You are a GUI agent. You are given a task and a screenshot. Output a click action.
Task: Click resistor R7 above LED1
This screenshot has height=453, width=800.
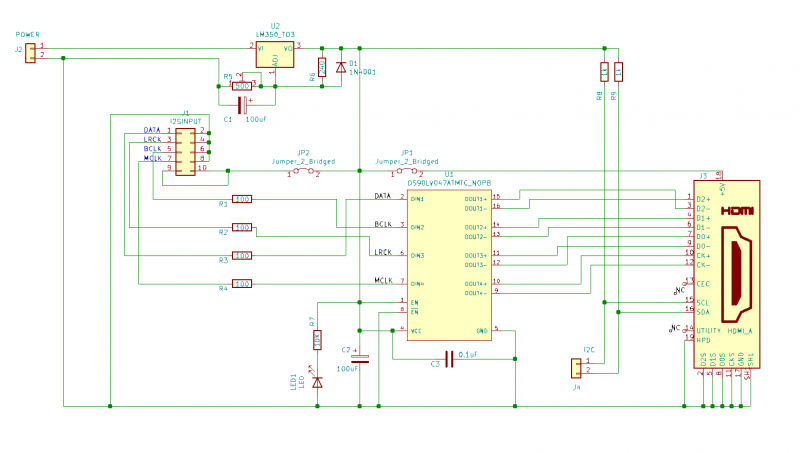(x=318, y=340)
